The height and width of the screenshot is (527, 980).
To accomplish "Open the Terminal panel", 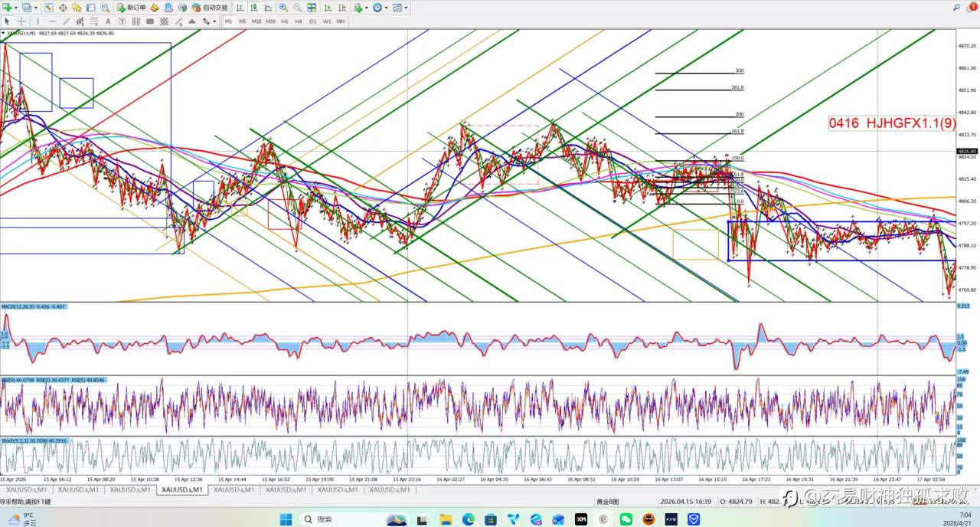I will [x=90, y=7].
